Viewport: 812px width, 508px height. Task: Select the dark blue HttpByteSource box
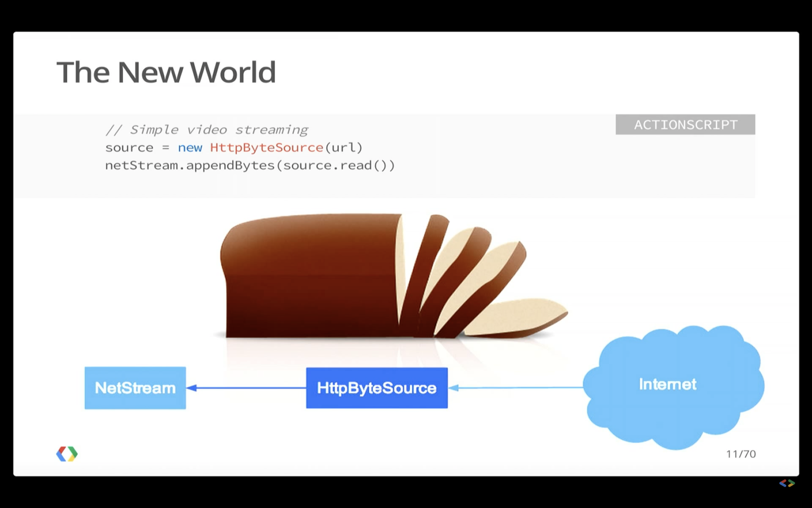tap(377, 388)
